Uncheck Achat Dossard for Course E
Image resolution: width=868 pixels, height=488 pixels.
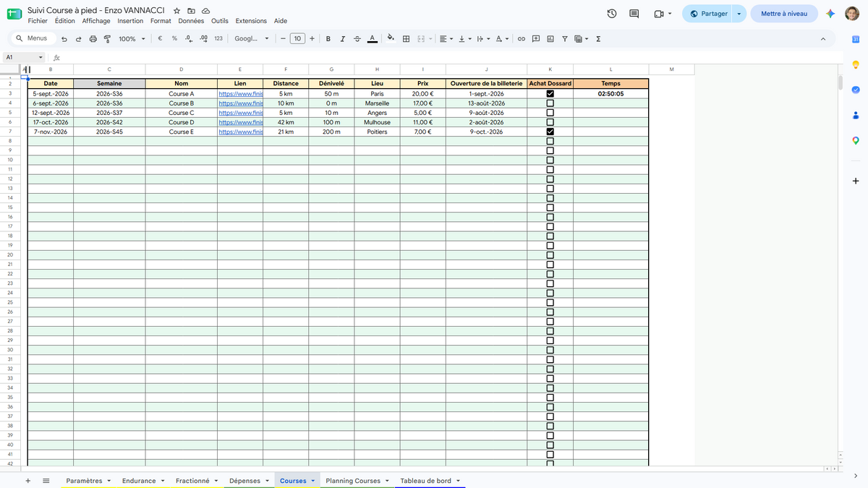click(x=550, y=132)
